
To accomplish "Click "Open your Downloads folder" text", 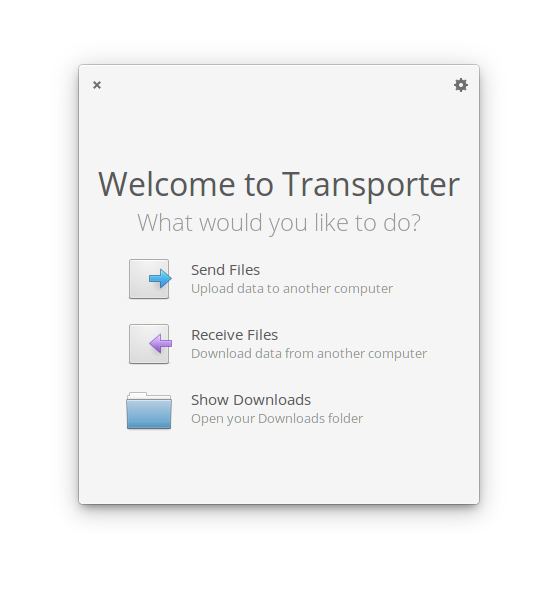I will click(x=277, y=419).
